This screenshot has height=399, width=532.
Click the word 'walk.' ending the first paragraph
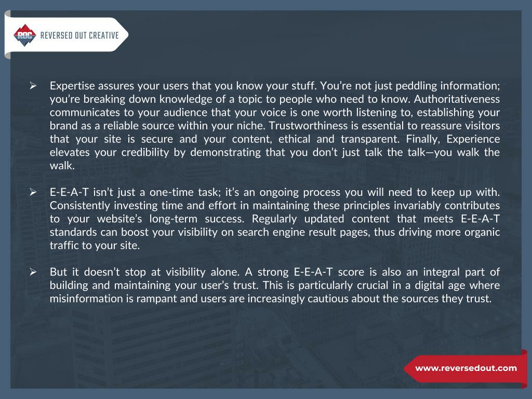point(62,166)
